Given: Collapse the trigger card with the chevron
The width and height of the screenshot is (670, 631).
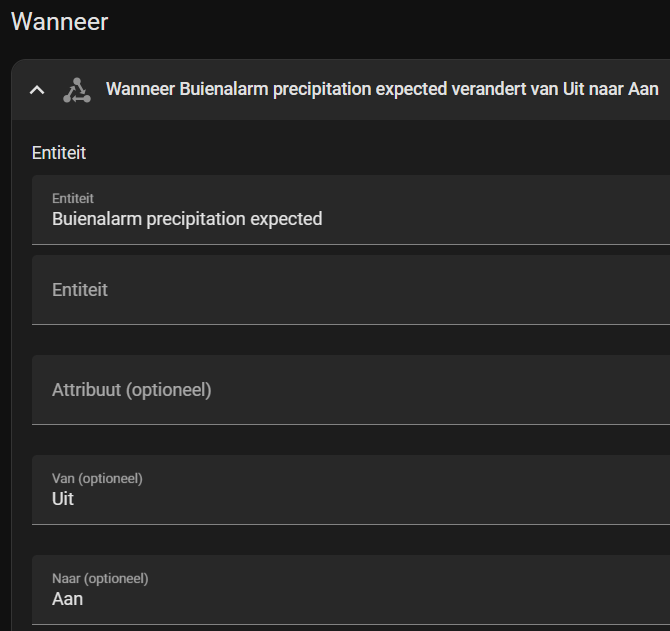Looking at the screenshot, I should [37, 90].
